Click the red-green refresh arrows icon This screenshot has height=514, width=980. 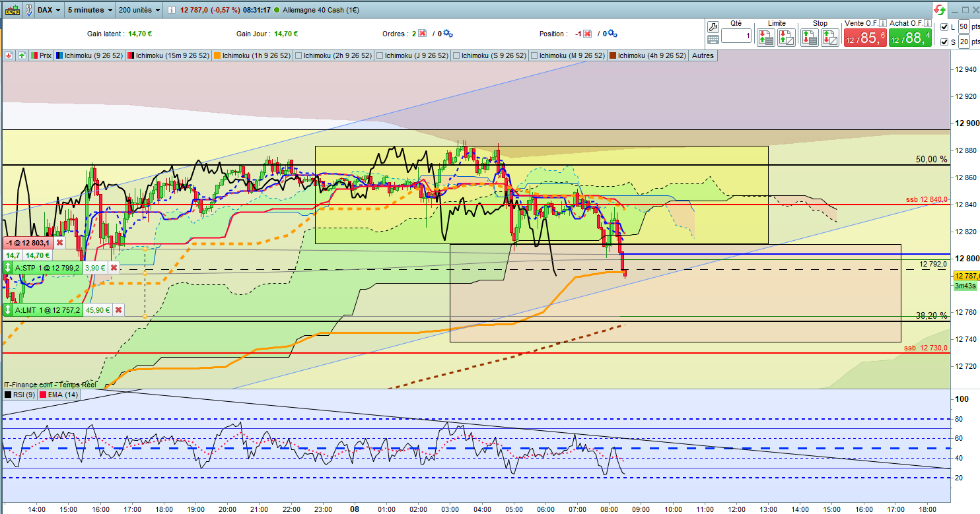(x=939, y=10)
